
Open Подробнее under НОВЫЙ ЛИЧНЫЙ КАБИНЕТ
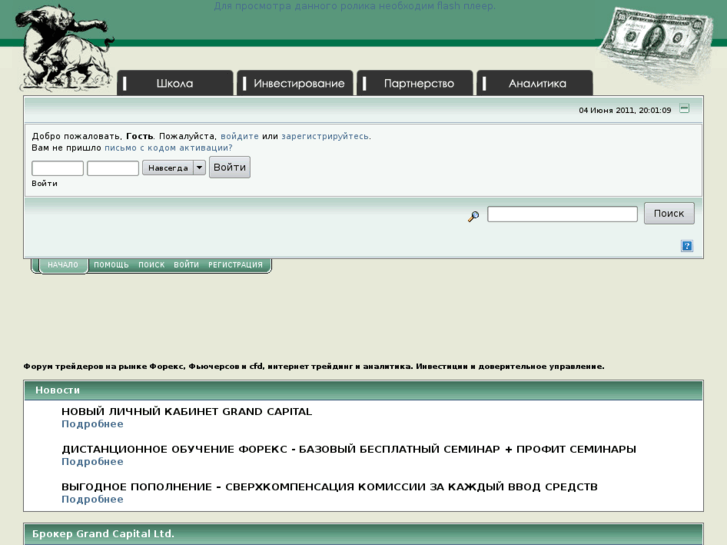[92, 424]
